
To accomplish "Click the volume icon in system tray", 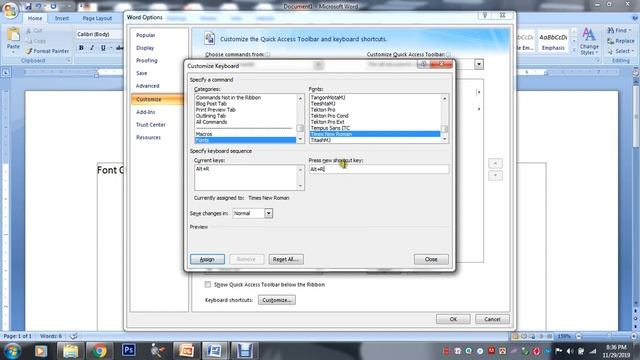I will click(x=570, y=351).
